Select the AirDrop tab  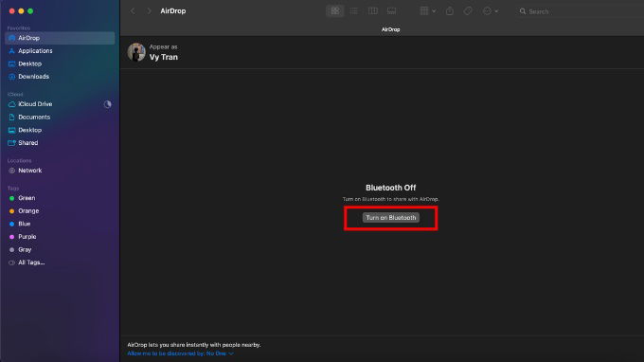[x=390, y=29]
